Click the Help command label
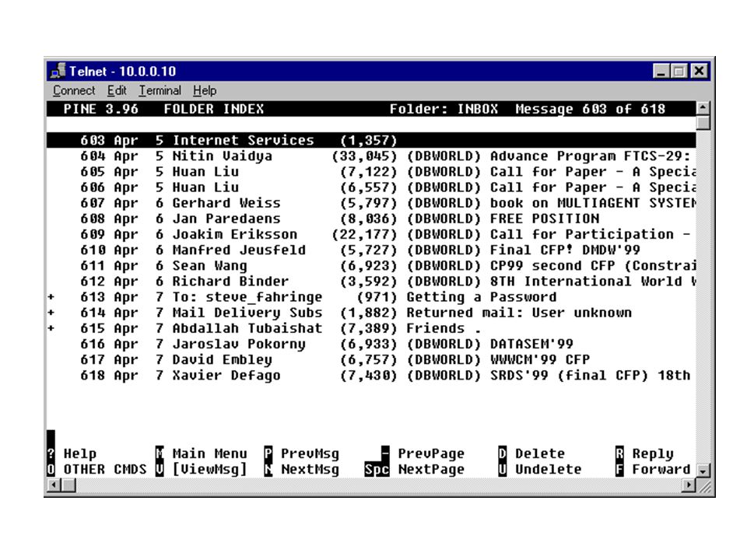The width and height of the screenshot is (747, 560). point(80,453)
